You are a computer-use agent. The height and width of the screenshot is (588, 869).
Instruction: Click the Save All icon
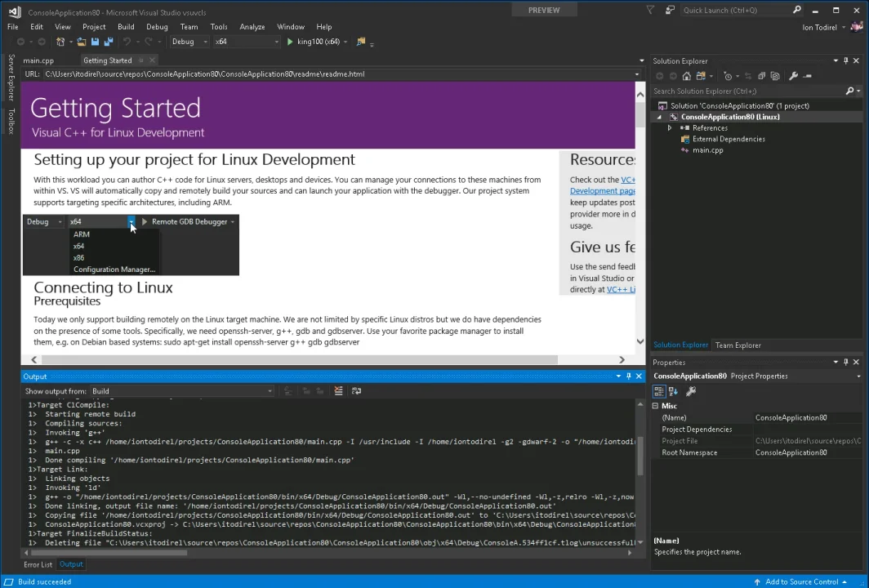pos(109,42)
